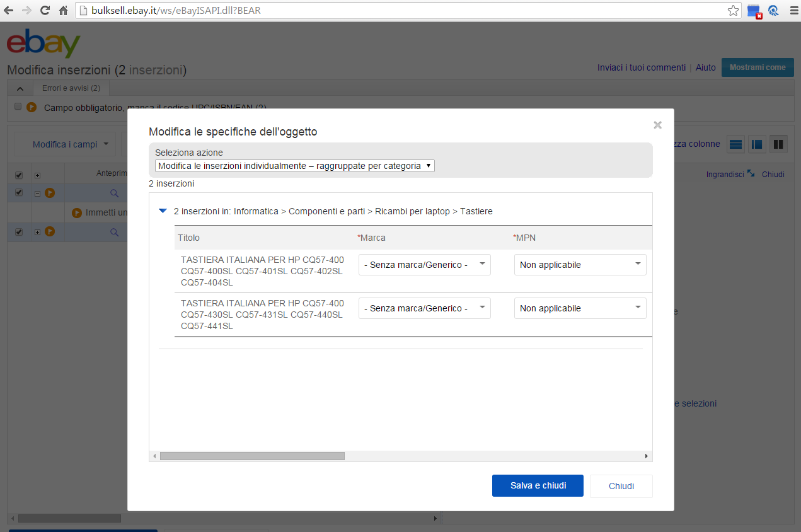The image size is (801, 532).
Task: Bookmark this page with the star icon
Action: point(733,11)
